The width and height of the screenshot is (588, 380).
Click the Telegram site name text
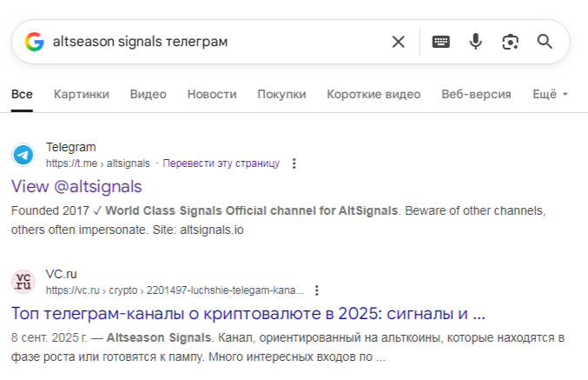pyautogui.click(x=71, y=147)
